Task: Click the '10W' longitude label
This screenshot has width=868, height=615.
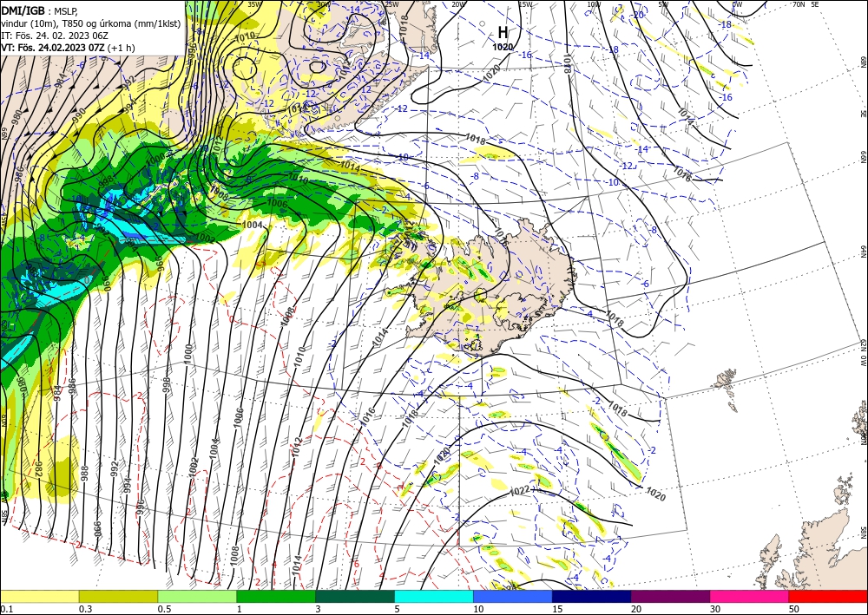Action: click(594, 4)
